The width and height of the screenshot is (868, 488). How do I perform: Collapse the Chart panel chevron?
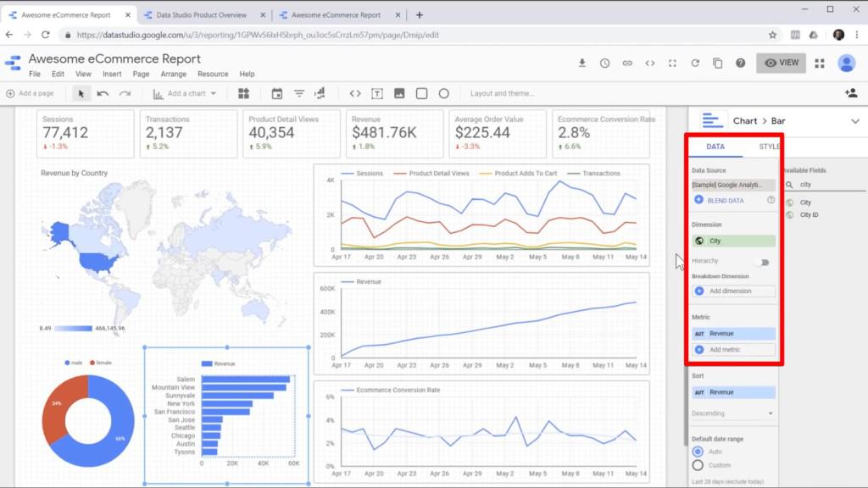[x=854, y=121]
